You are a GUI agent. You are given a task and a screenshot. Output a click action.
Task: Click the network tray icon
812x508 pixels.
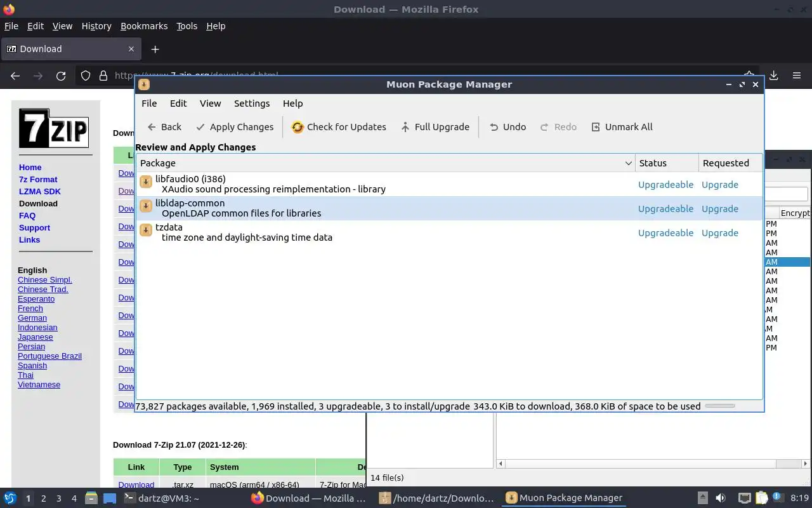point(744,498)
